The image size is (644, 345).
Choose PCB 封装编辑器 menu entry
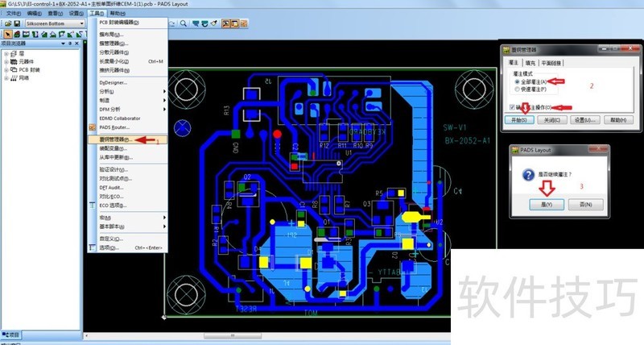tap(127, 23)
